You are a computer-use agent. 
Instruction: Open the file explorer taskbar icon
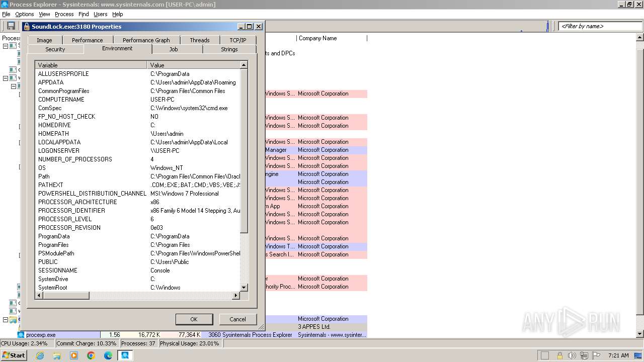[x=57, y=355]
